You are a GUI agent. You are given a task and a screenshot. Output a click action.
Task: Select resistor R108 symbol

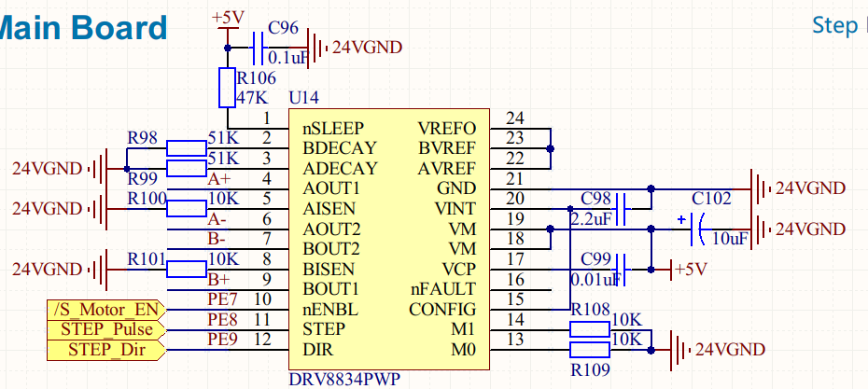coord(590,330)
